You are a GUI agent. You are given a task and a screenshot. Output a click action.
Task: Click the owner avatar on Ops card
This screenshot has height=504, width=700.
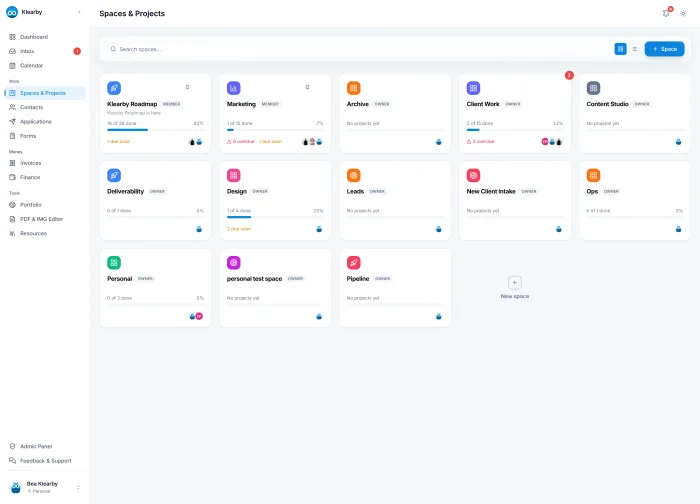(678, 229)
